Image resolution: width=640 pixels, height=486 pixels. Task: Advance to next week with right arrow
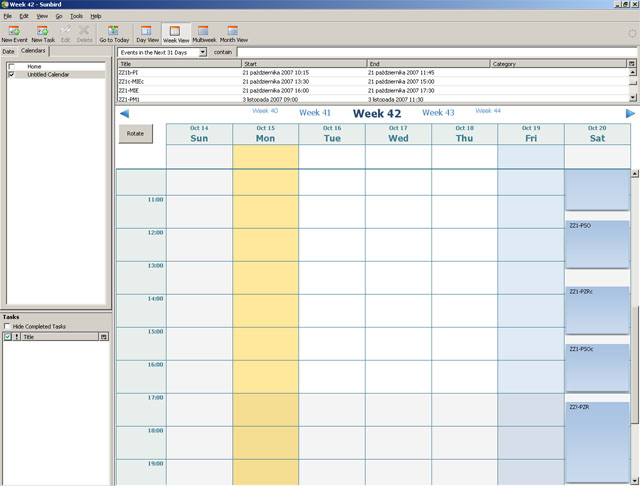pyautogui.click(x=630, y=114)
